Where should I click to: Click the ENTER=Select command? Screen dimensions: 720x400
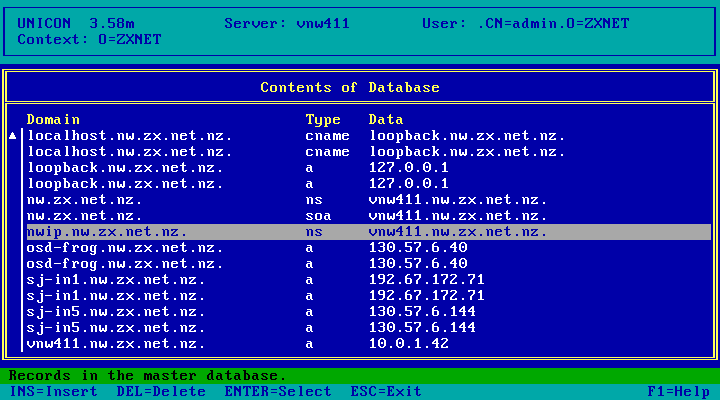278,392
